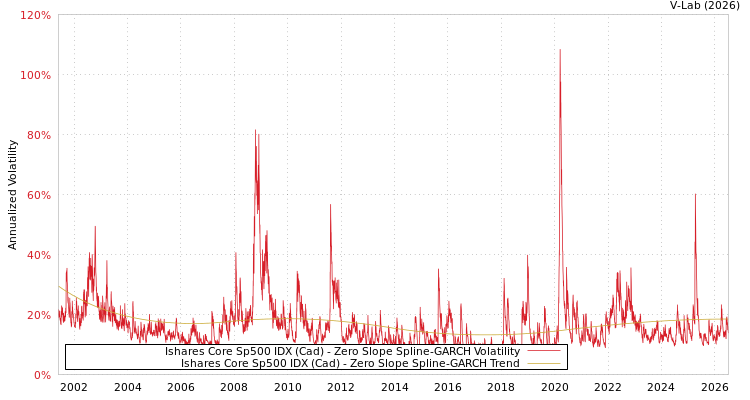
Task: Click the tan Trend legend line sample
Action: [544, 364]
